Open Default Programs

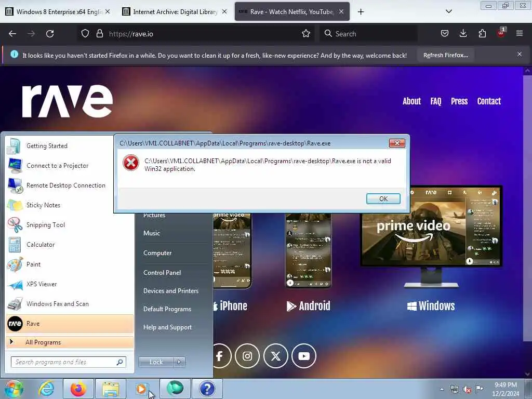point(167,309)
